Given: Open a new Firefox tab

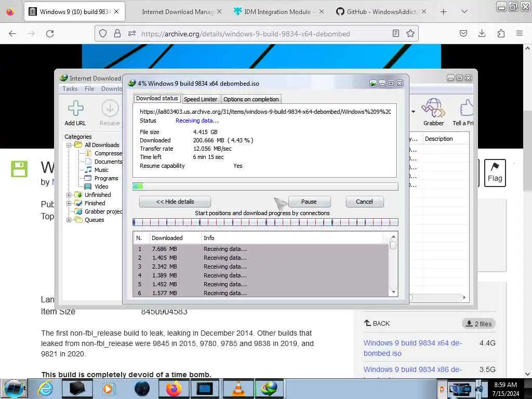Looking at the screenshot, I should (444, 12).
